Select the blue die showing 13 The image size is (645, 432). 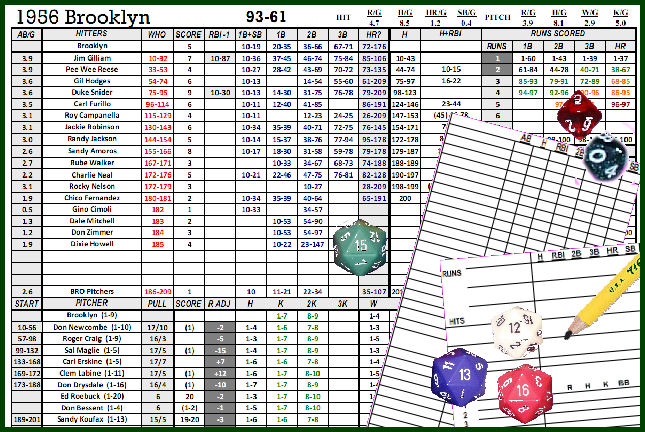pos(459,380)
